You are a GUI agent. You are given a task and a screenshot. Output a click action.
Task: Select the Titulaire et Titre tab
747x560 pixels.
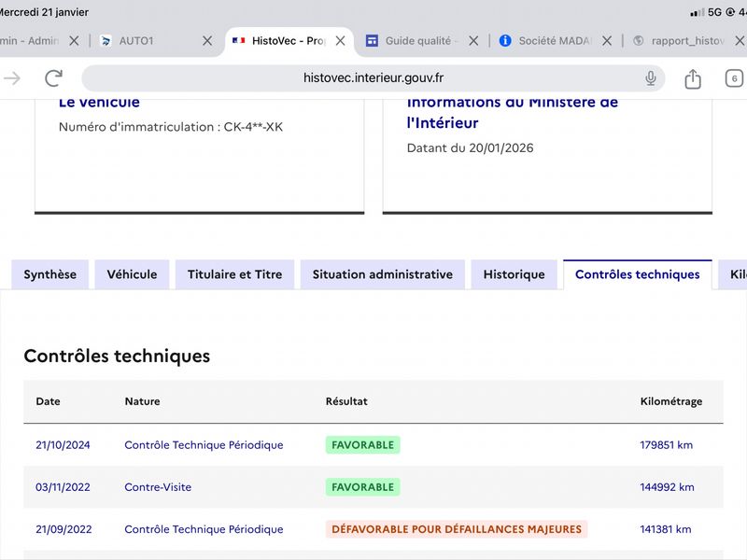click(234, 274)
